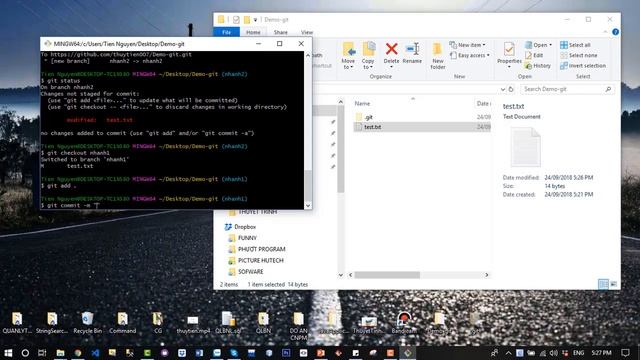Click the StringSearc... desktop icon
The height and width of the screenshot is (360, 640).
point(52,323)
